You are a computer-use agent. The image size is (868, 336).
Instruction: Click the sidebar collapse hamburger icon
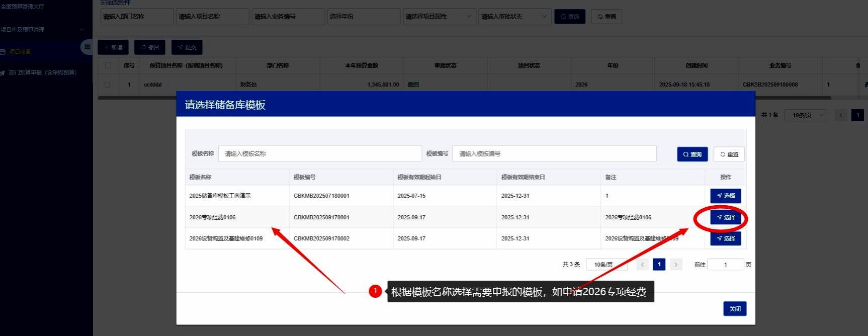pos(87,47)
